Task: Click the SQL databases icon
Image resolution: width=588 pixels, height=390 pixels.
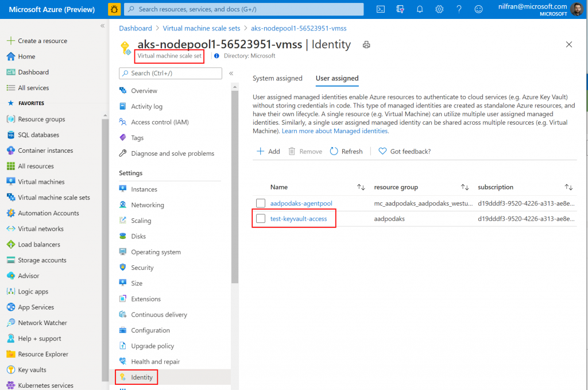Action: click(x=11, y=135)
